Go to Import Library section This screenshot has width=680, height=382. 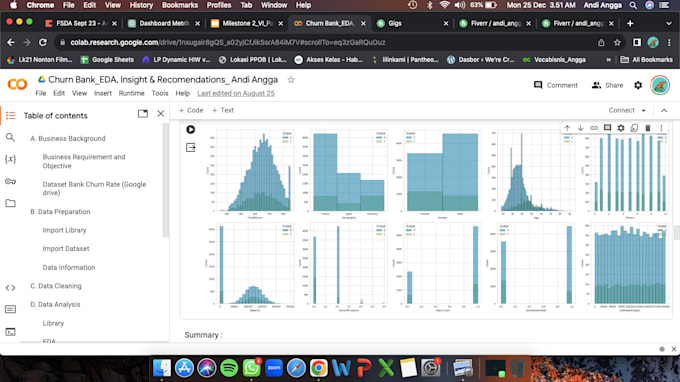64,230
